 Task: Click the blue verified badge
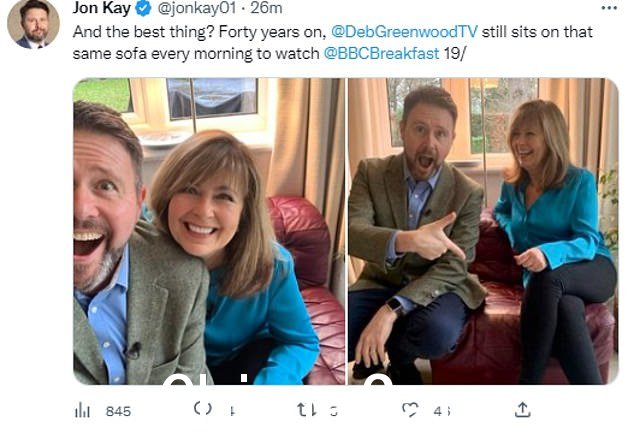point(143,8)
